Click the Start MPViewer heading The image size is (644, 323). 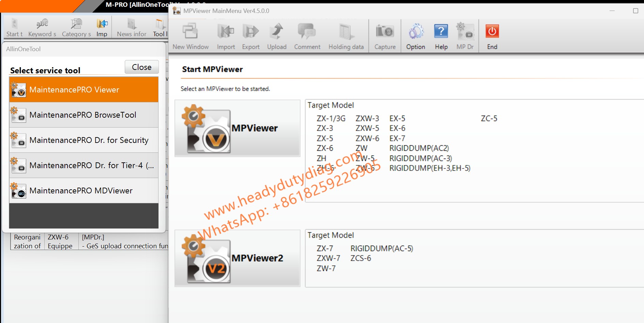(212, 69)
